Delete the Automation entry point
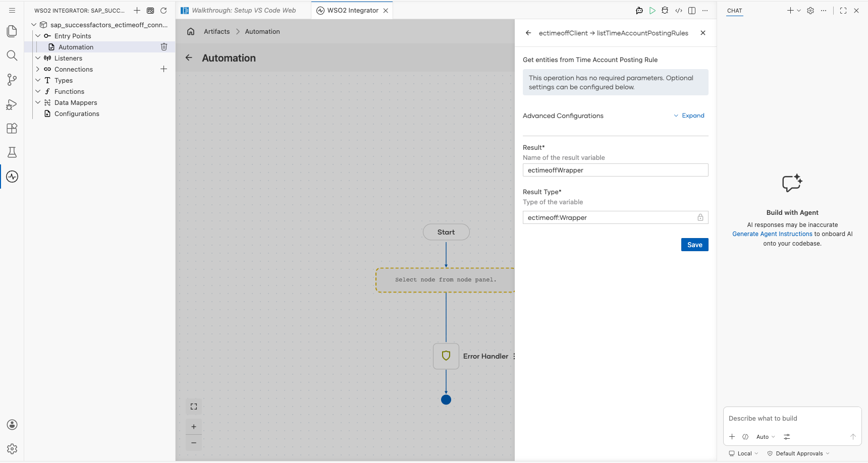Viewport: 868px width, 463px height. coord(164,47)
